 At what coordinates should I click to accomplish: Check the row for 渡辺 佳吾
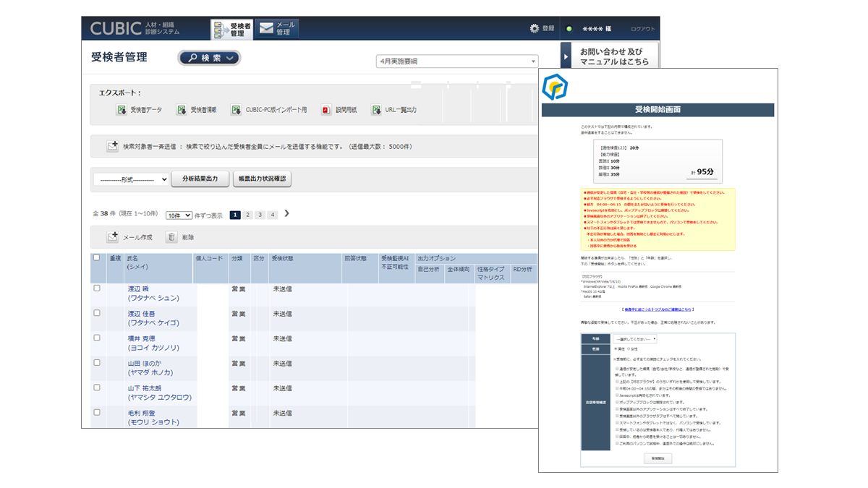tap(96, 313)
